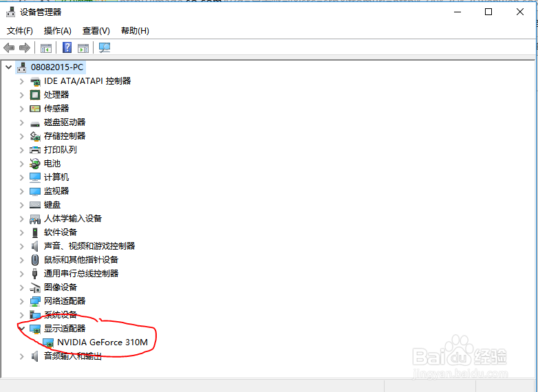
Task: Select the NVIDIA GeForce 310M label
Action: coord(103,342)
